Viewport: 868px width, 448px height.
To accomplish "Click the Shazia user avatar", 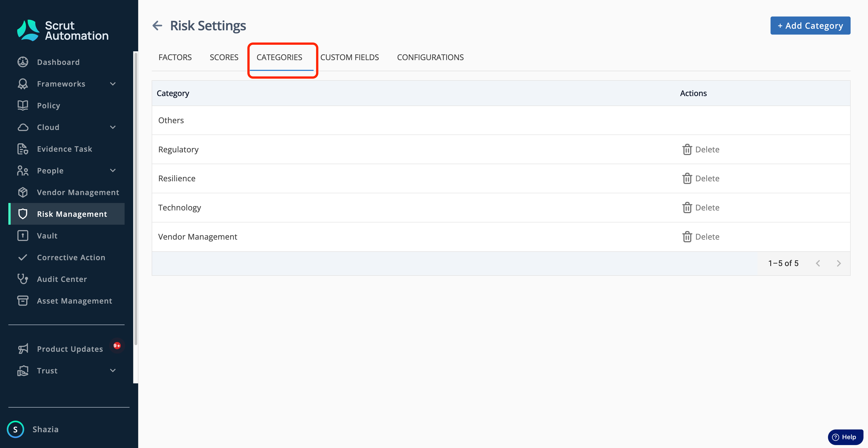I will [x=16, y=429].
